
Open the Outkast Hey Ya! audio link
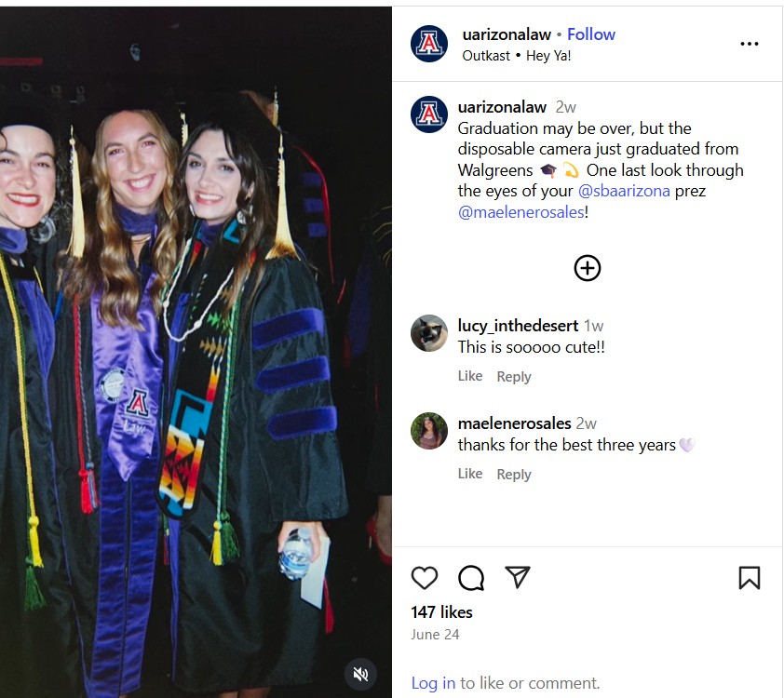517,56
